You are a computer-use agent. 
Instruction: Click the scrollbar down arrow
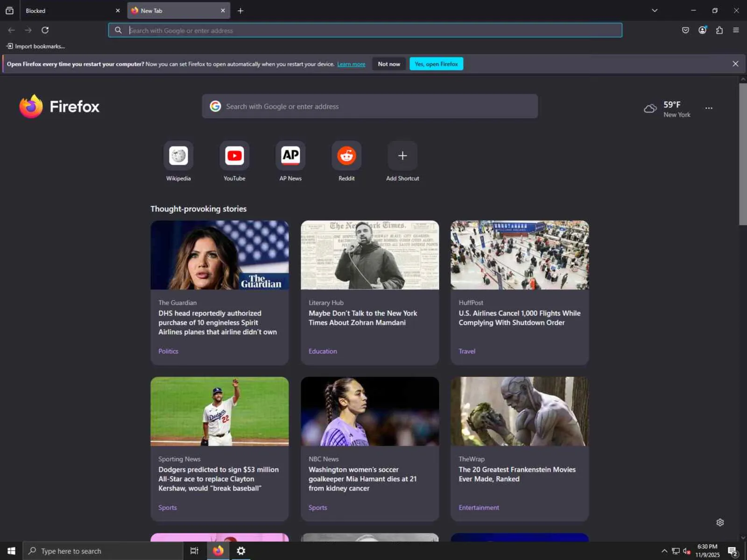click(743, 538)
